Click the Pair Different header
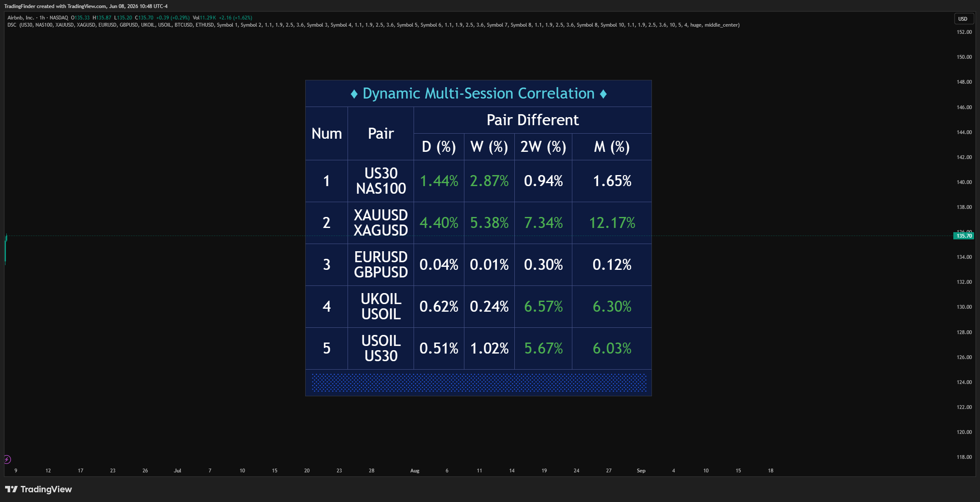 pyautogui.click(x=533, y=120)
